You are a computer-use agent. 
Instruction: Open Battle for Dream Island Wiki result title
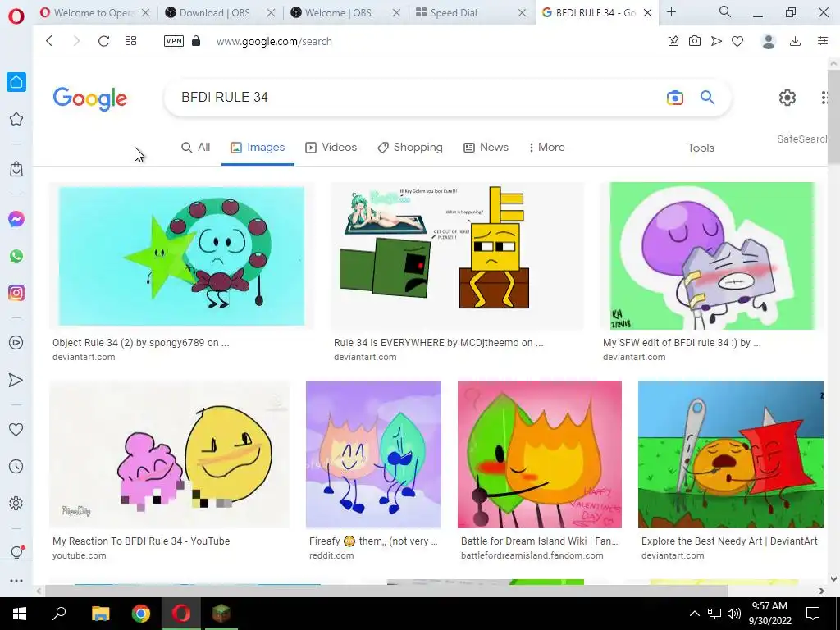pos(540,541)
